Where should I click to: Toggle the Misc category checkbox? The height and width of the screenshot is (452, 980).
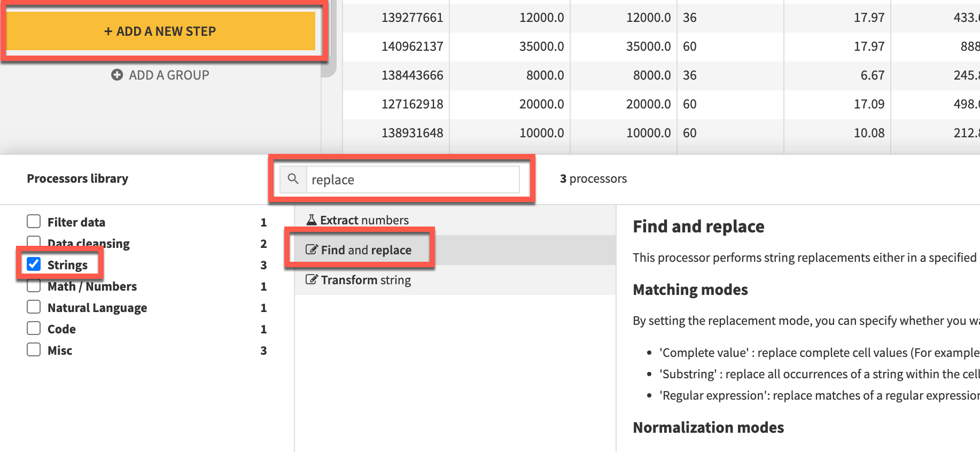pos(34,350)
